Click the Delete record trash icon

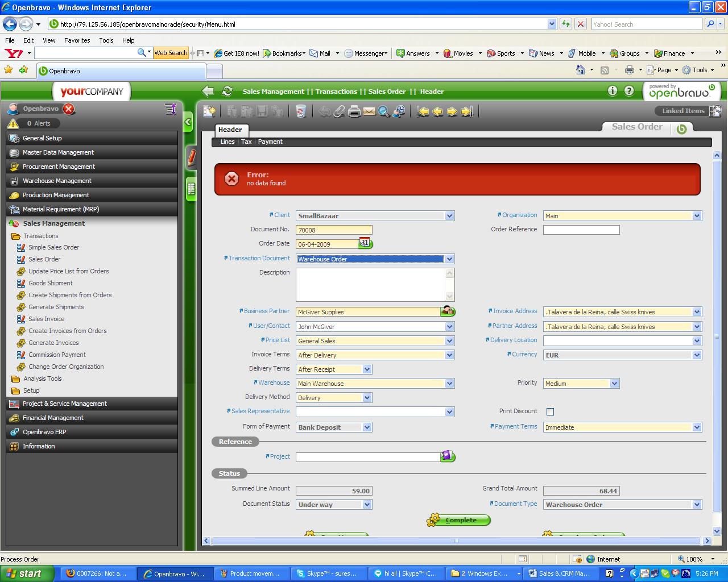301,111
